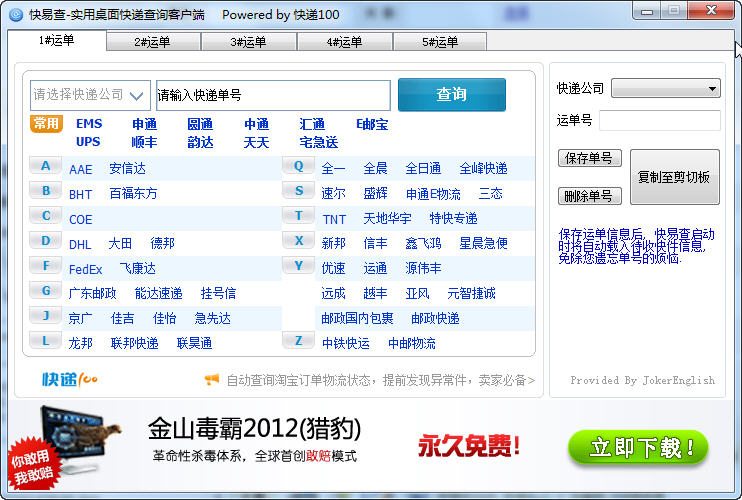Select DHL courier
Image resolution: width=742 pixels, height=500 pixels.
tap(80, 245)
